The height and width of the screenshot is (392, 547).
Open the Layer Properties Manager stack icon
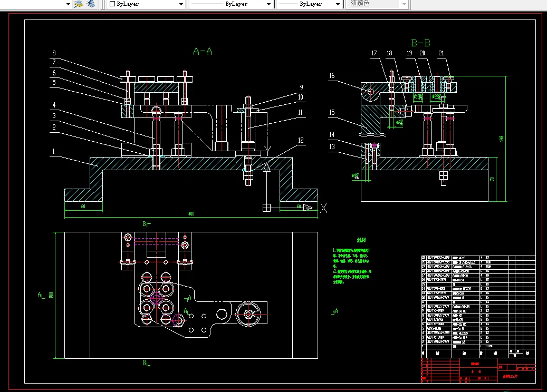click(x=79, y=4)
